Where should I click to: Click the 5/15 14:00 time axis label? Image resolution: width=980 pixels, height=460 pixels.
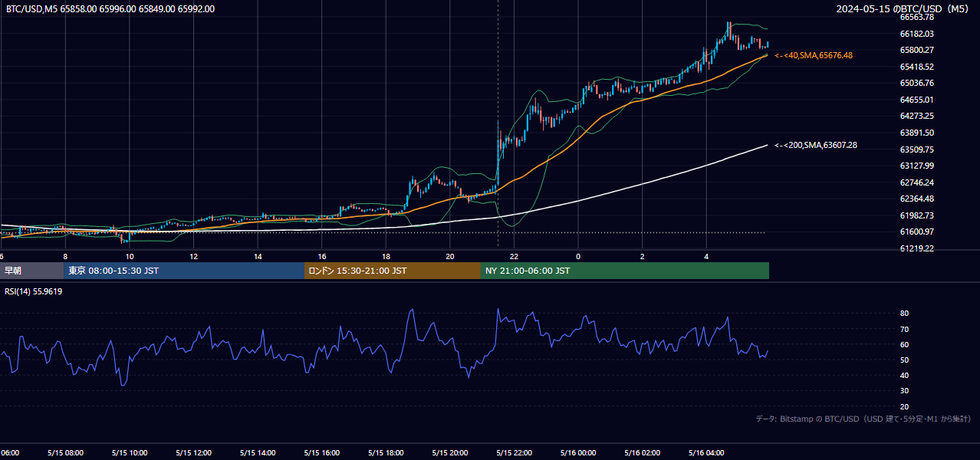click(258, 453)
